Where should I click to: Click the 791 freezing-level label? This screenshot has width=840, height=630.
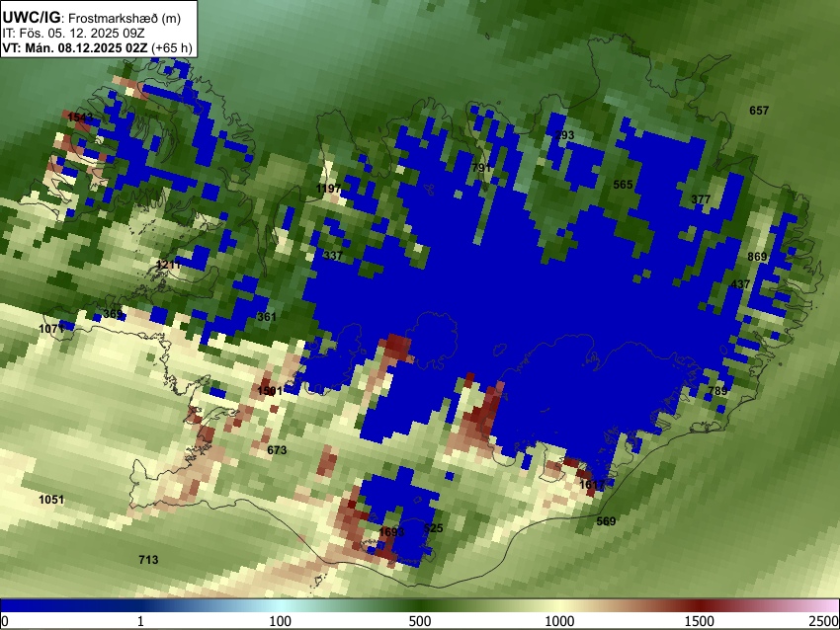coord(481,168)
